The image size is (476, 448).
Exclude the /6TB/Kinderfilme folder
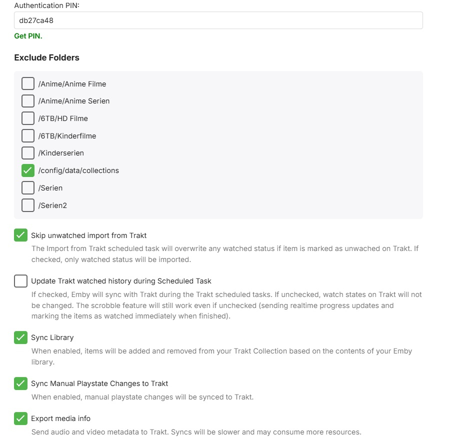click(x=28, y=135)
